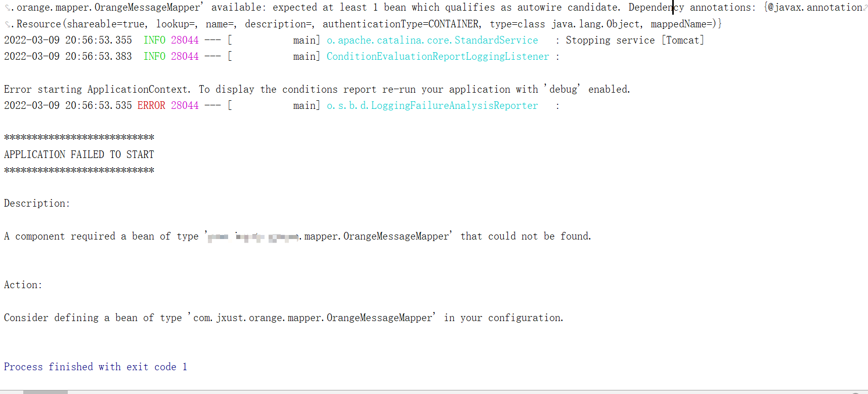Click 'INFO' on the 20:56:53.383 line
The width and height of the screenshot is (868, 394).
[x=154, y=56]
